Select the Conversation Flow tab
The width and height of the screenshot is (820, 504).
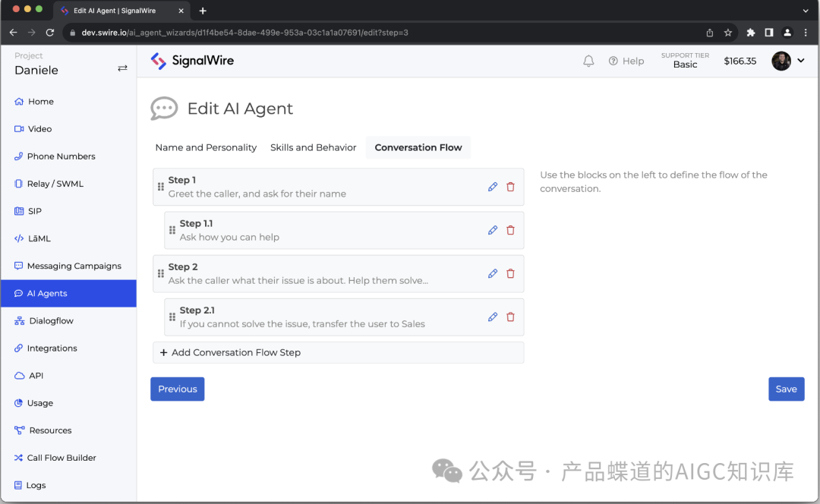pyautogui.click(x=418, y=147)
